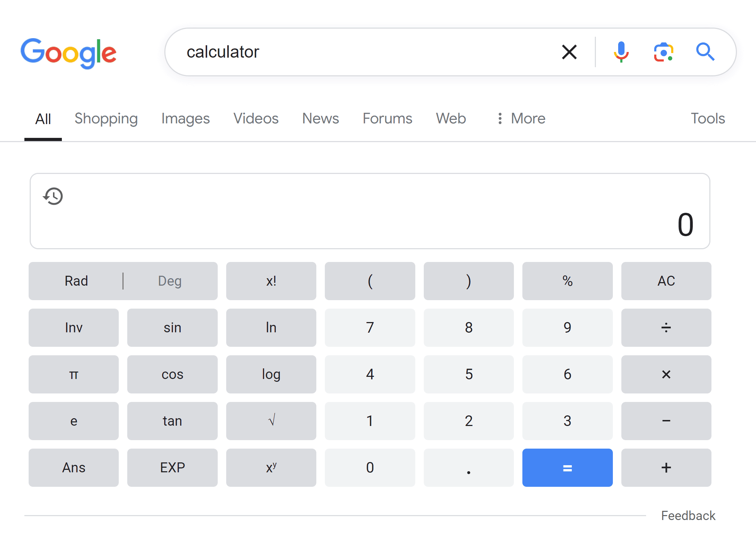This screenshot has width=756, height=543.
Task: Enable Deg mode on calculator
Action: point(169,281)
